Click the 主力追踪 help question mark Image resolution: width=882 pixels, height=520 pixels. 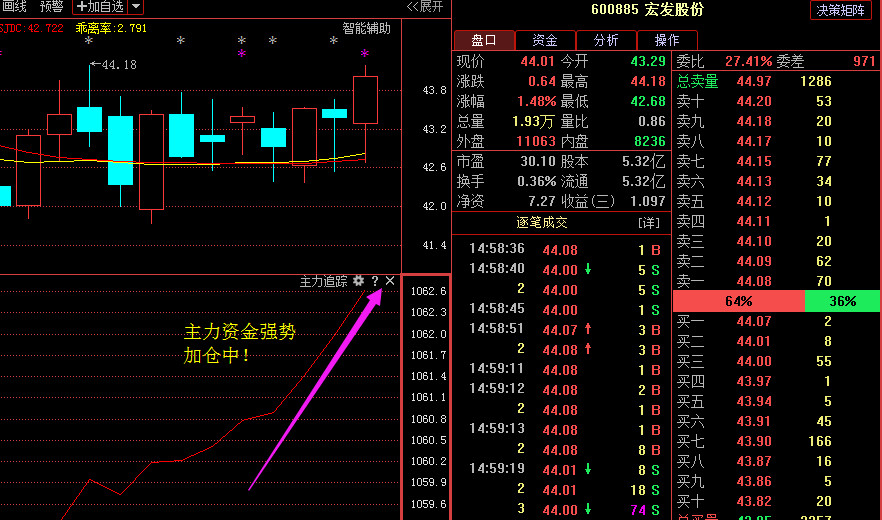[x=375, y=282]
